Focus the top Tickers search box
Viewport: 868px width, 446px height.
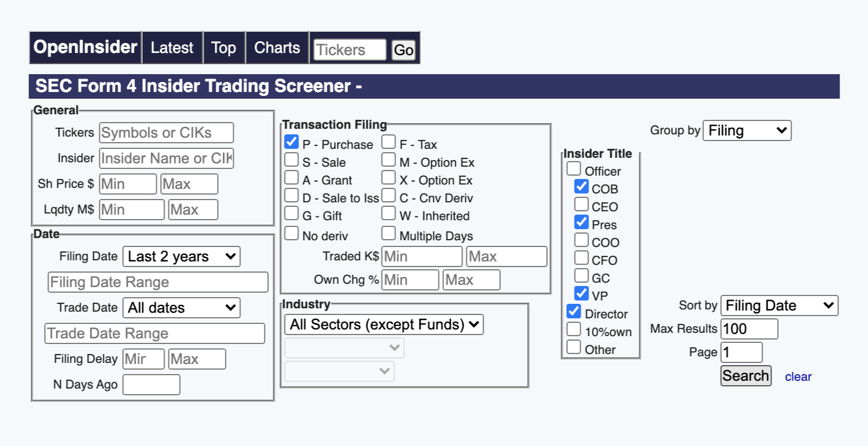click(350, 50)
